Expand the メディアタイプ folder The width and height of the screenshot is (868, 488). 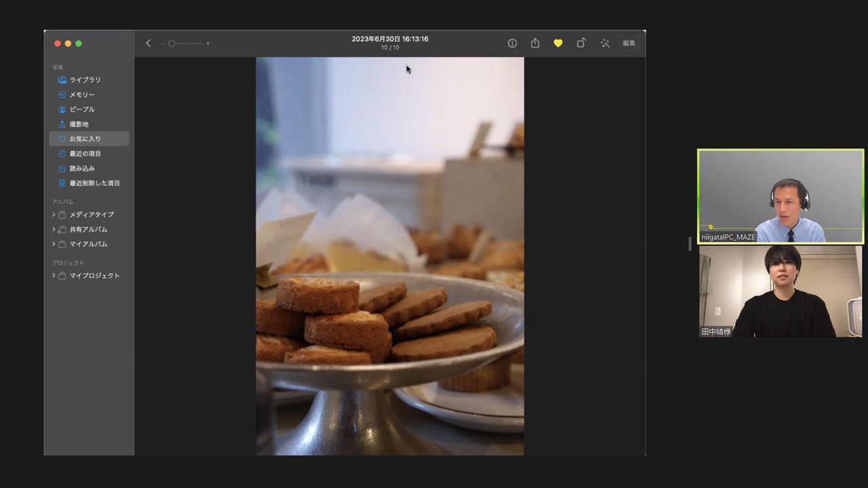[x=54, y=215]
